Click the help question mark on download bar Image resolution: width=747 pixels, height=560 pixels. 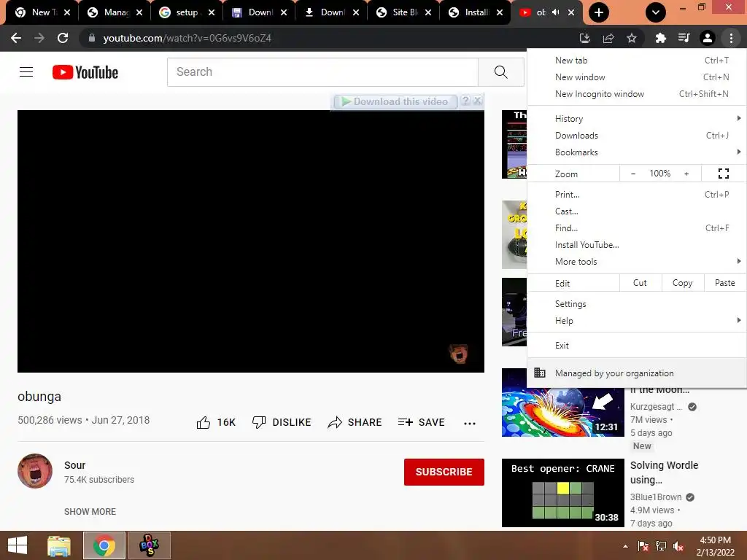[465, 101]
